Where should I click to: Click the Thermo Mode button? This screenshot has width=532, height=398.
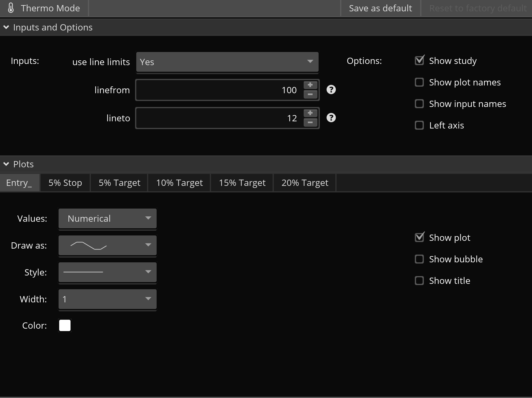(44, 8)
